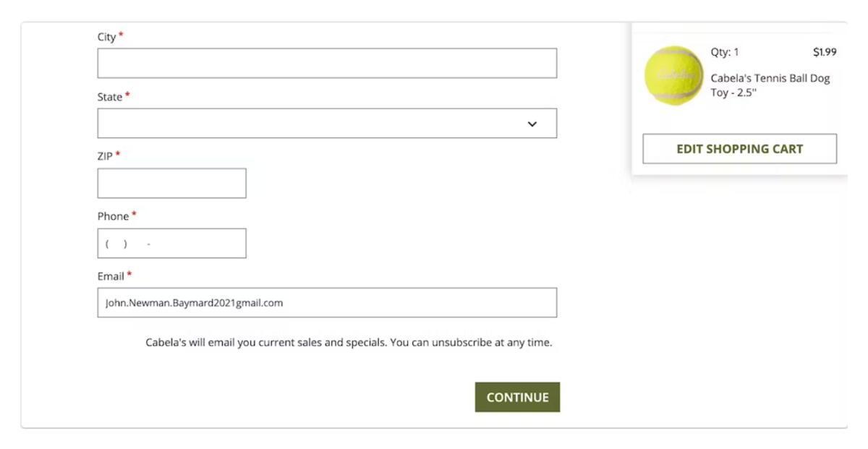
Task: Click the City field label
Action: pos(106,37)
